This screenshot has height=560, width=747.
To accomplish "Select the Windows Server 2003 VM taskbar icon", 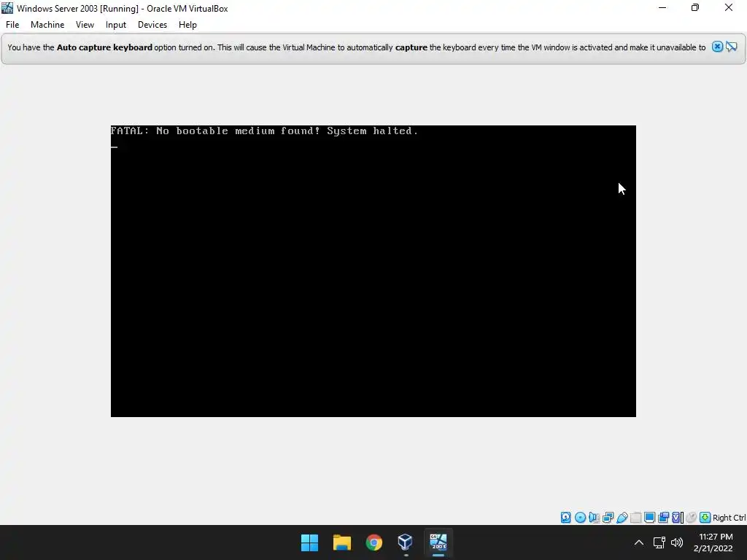I will tap(438, 542).
